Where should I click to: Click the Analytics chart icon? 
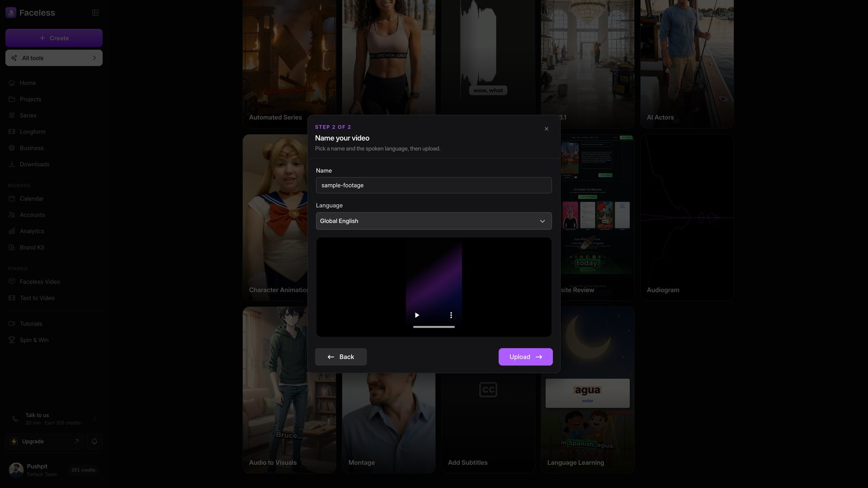coord(12,231)
